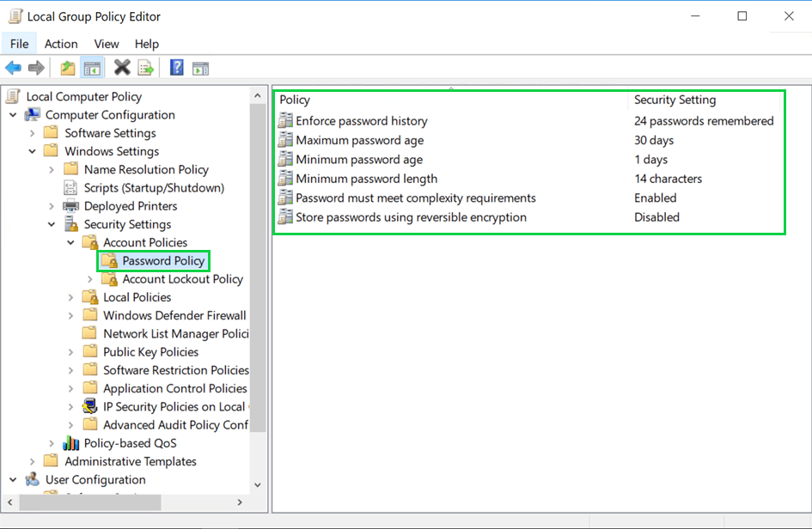Image resolution: width=812 pixels, height=529 pixels.
Task: Open the File menu
Action: [19, 44]
